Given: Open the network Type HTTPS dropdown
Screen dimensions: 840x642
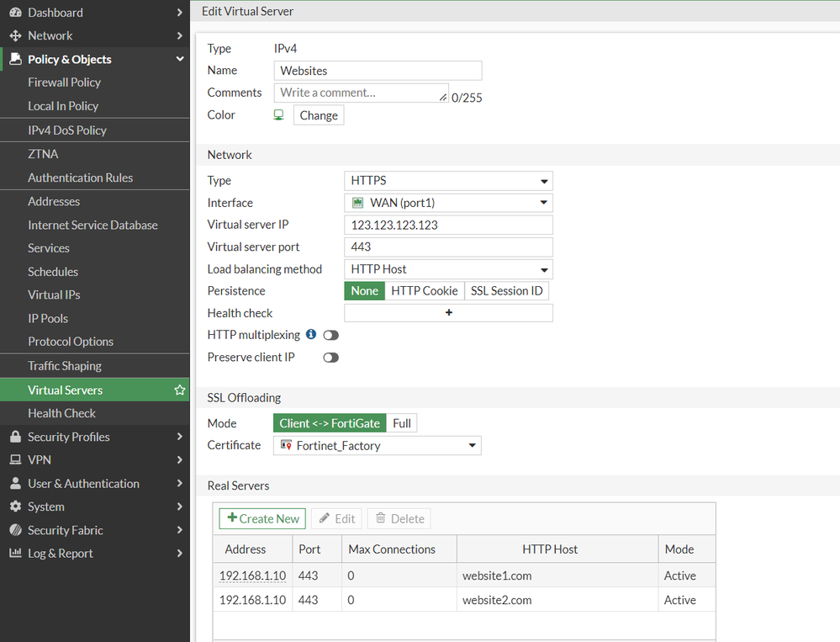Looking at the screenshot, I should tap(448, 181).
